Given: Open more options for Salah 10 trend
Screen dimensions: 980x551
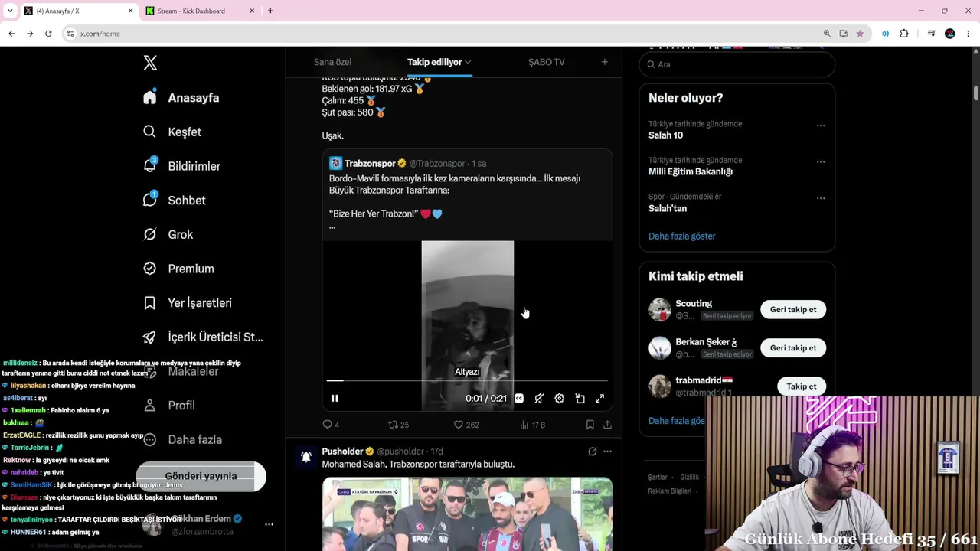Looking at the screenshot, I should (x=821, y=126).
